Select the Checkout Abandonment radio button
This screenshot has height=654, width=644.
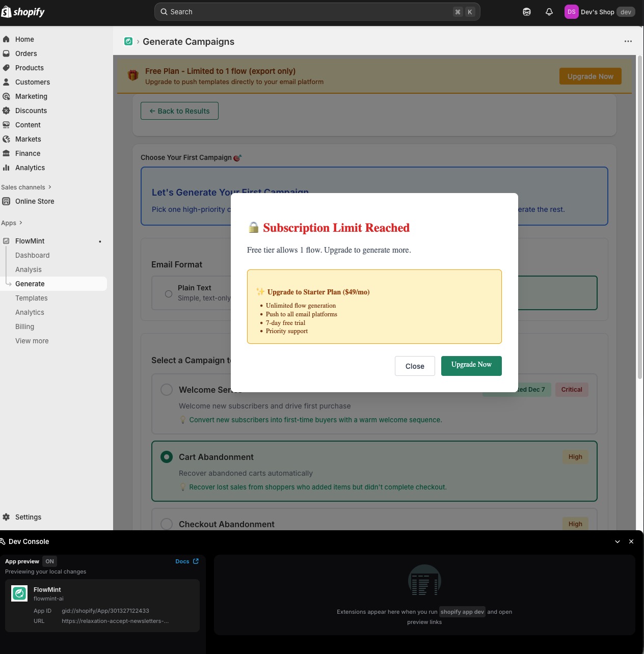pyautogui.click(x=166, y=524)
